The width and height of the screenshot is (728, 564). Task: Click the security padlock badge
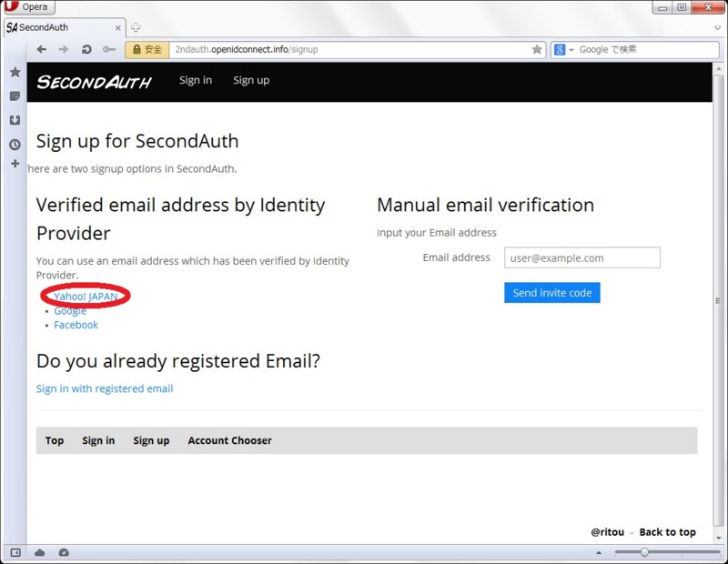click(x=147, y=49)
